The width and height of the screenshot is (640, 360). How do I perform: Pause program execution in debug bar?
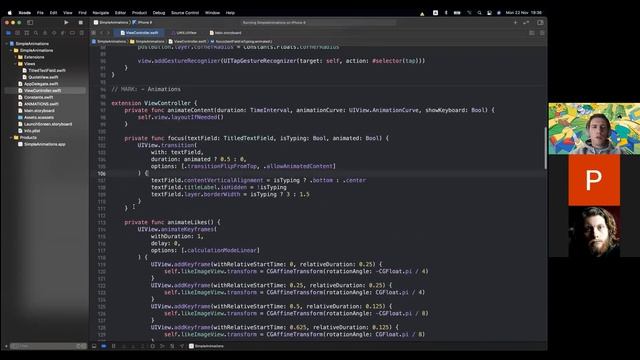[x=113, y=346]
